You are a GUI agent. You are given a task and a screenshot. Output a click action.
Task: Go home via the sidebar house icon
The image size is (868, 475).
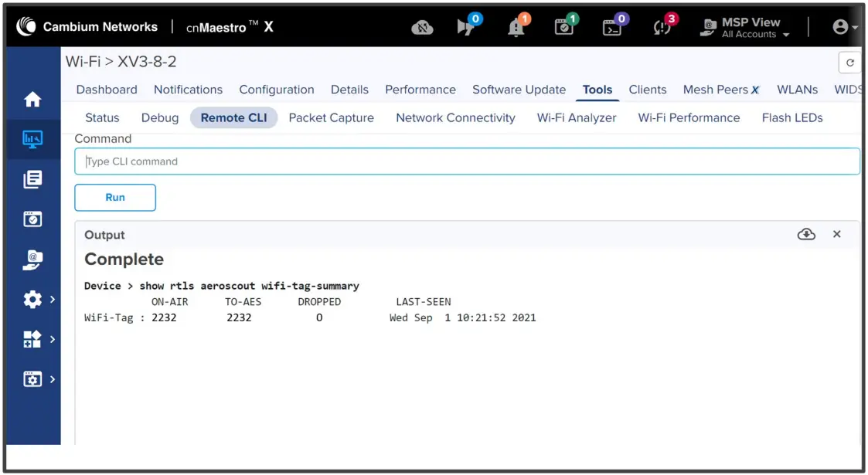pos(32,99)
